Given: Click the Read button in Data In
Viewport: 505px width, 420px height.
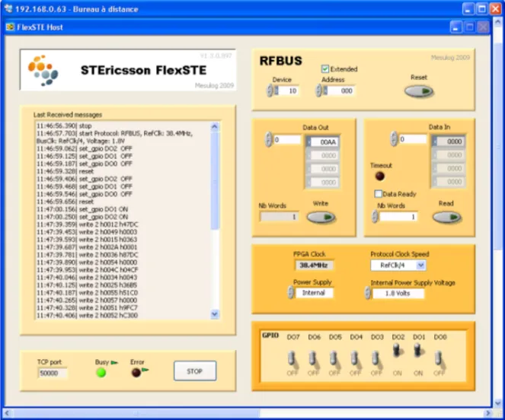Looking at the screenshot, I should coord(446,218).
